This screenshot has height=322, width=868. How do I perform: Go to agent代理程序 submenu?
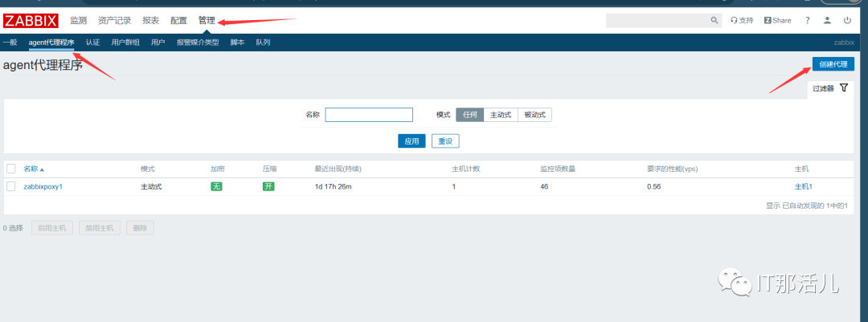tap(51, 42)
